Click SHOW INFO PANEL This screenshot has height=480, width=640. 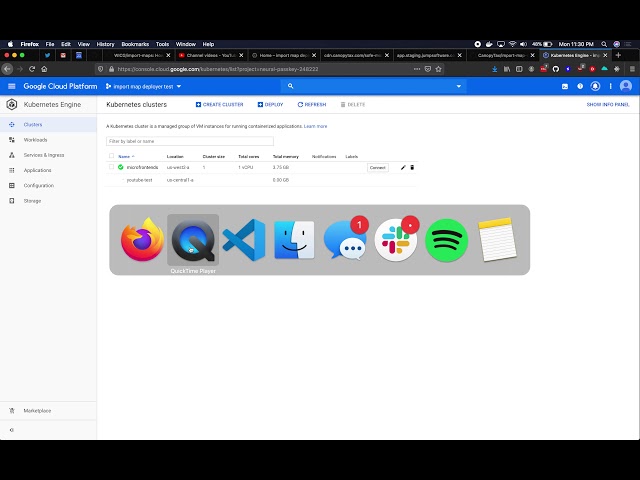pyautogui.click(x=608, y=104)
